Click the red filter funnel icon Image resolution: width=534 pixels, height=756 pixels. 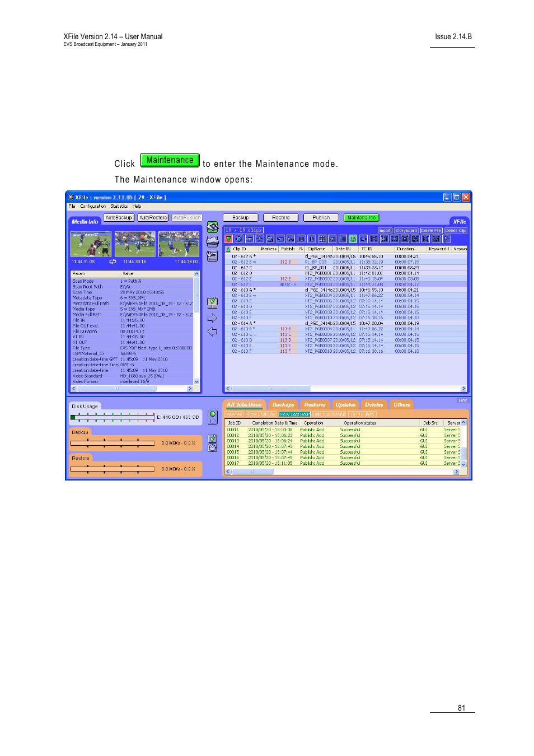click(229, 239)
